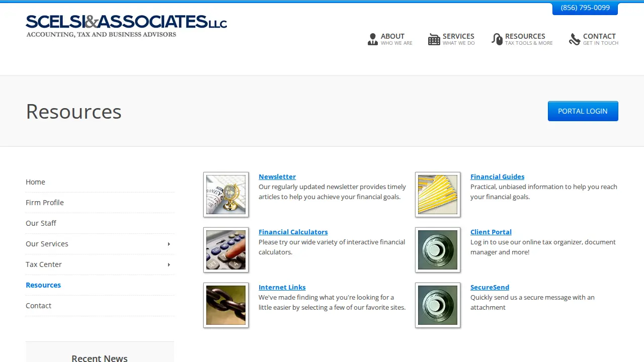Click the Recent News heading
The width and height of the screenshot is (644, 362).
[100, 358]
